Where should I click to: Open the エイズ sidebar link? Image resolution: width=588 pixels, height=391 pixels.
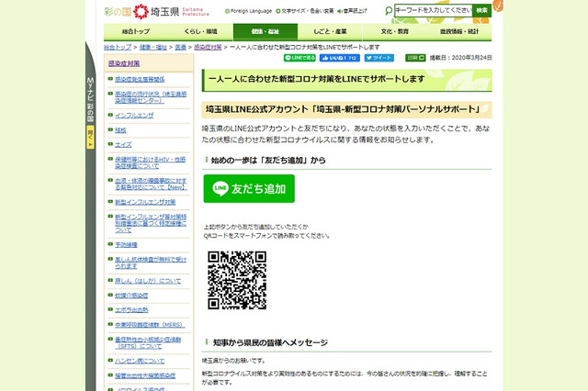coord(123,145)
